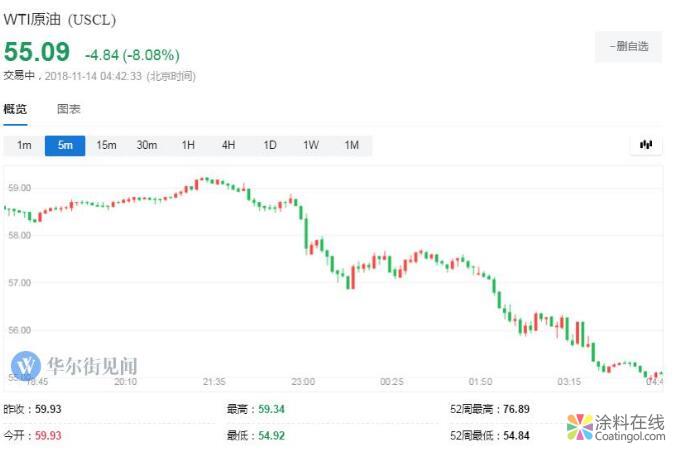Screen dimensions: 677x454
Task: Click the 59.00 price axis label
Action: tap(19, 188)
